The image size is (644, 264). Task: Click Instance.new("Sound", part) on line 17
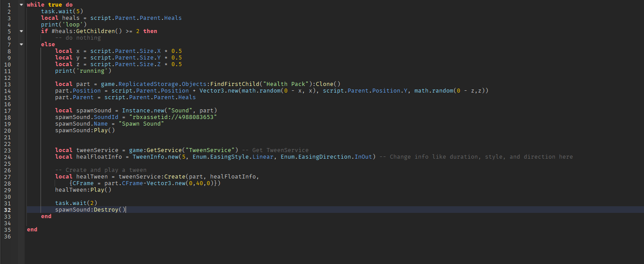170,111
